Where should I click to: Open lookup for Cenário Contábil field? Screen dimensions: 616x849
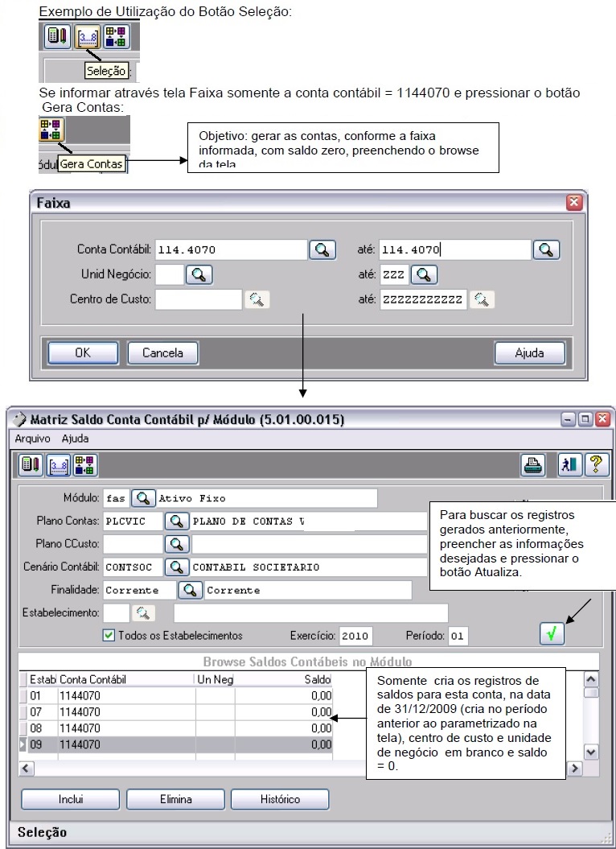point(176,567)
